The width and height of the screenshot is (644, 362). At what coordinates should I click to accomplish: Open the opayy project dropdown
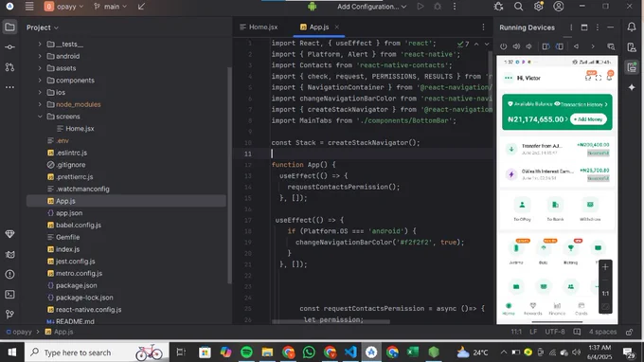point(63,7)
